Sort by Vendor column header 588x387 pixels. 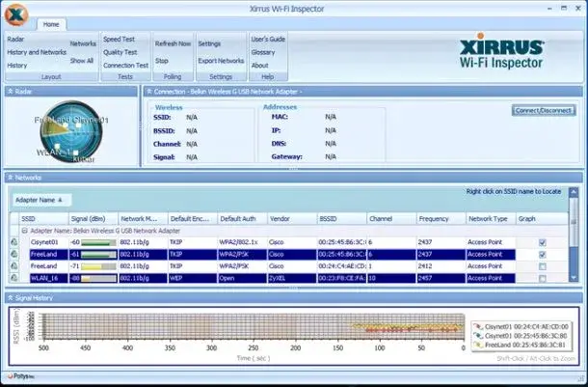(292, 218)
